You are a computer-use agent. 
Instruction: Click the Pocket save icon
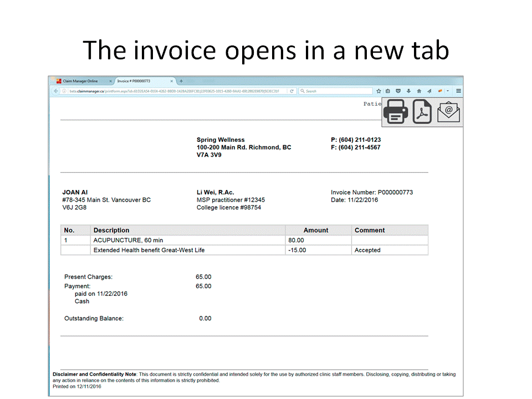[398, 91]
